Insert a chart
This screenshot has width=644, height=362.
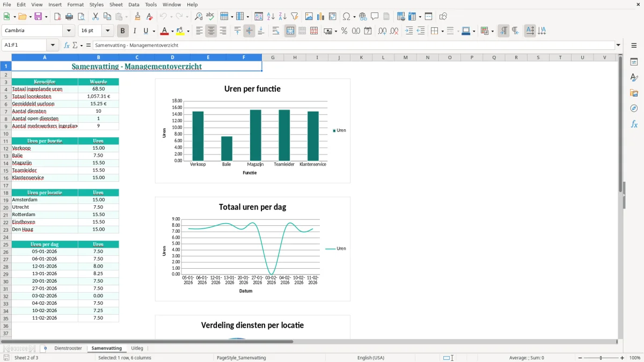click(x=321, y=17)
